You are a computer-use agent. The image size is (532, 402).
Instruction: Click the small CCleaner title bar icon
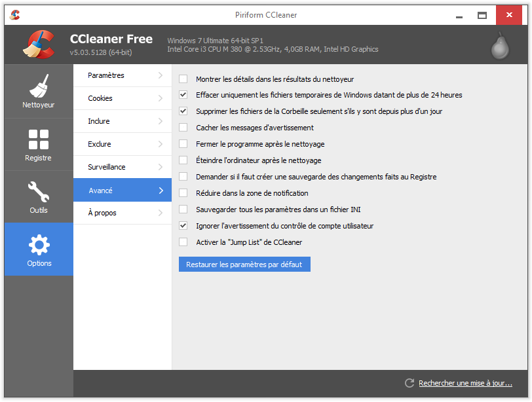(x=15, y=15)
